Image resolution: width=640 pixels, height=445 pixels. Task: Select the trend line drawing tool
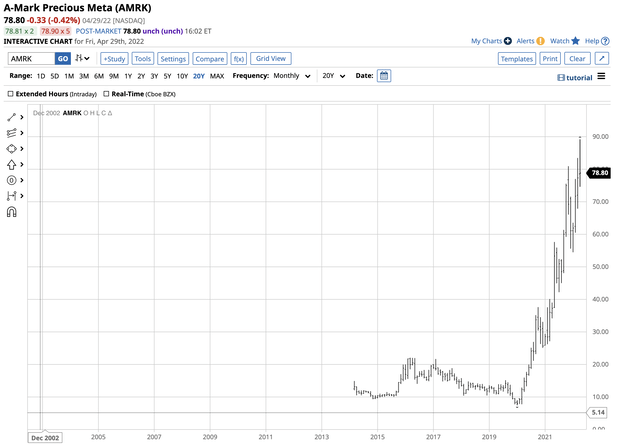point(12,117)
